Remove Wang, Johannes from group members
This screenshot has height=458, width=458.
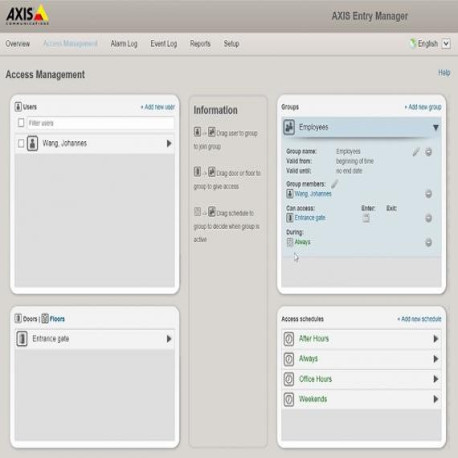click(x=429, y=194)
